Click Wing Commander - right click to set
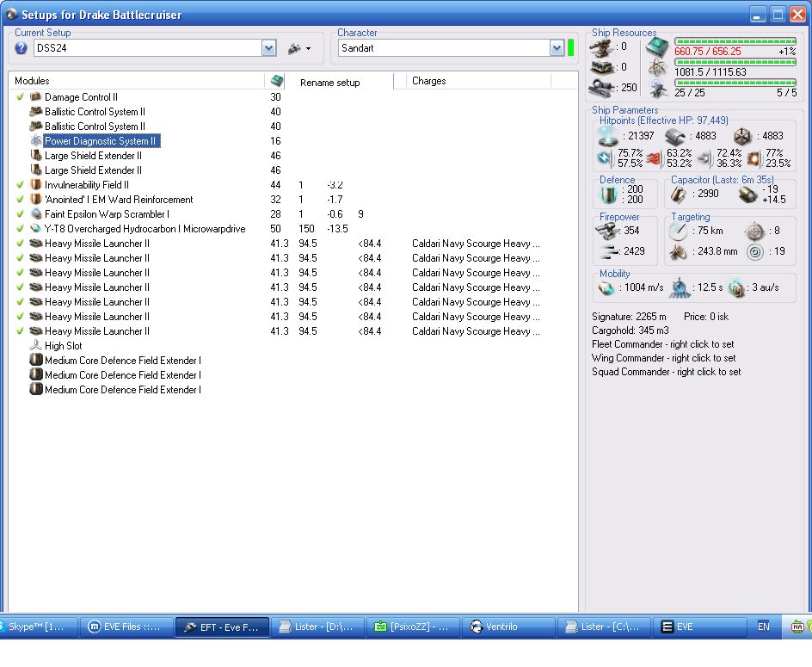The image size is (812, 667). (663, 358)
